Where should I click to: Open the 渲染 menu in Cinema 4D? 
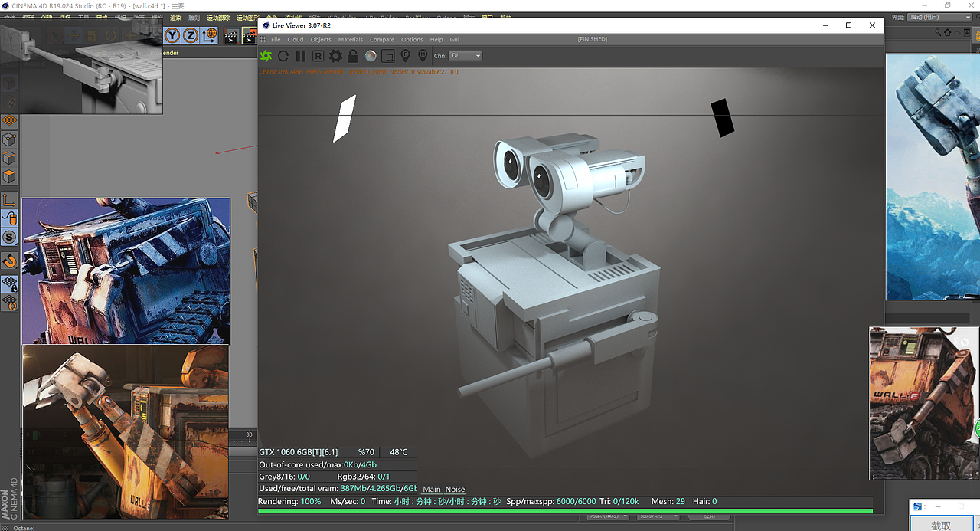[x=175, y=17]
